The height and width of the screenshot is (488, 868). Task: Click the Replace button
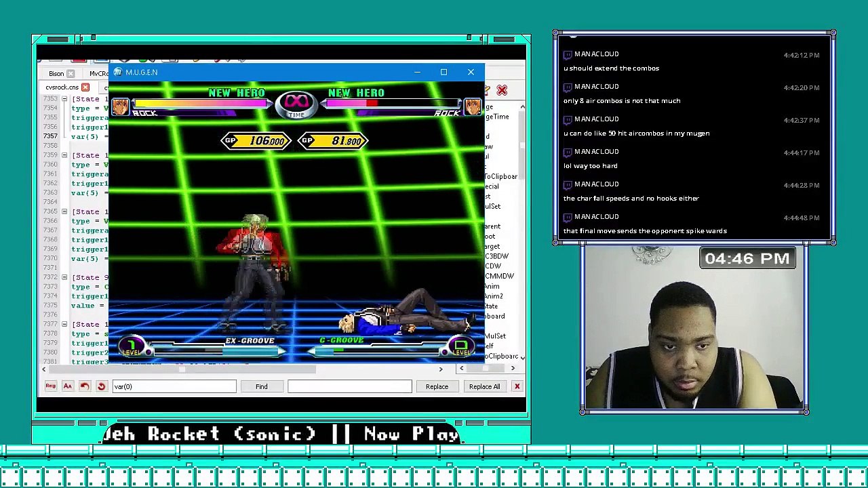(x=437, y=386)
